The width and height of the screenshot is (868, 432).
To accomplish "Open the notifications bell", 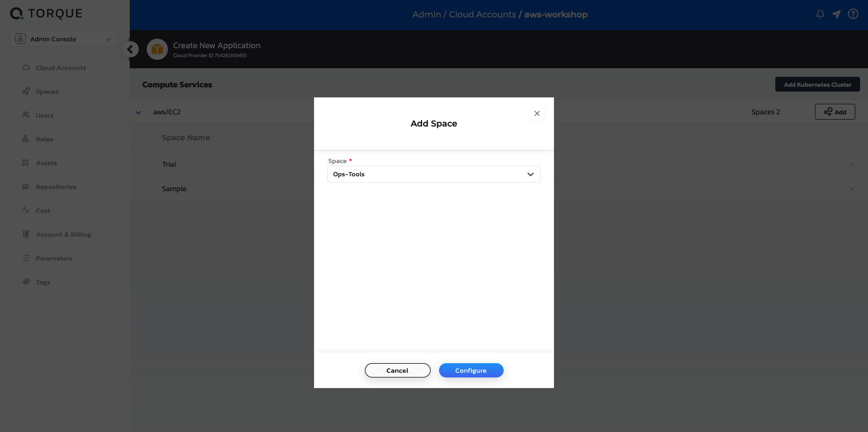I will click(820, 14).
